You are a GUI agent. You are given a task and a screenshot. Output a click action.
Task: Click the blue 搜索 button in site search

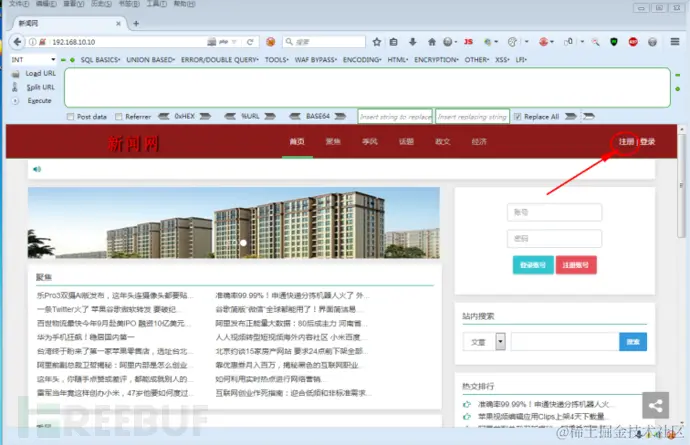click(x=633, y=342)
